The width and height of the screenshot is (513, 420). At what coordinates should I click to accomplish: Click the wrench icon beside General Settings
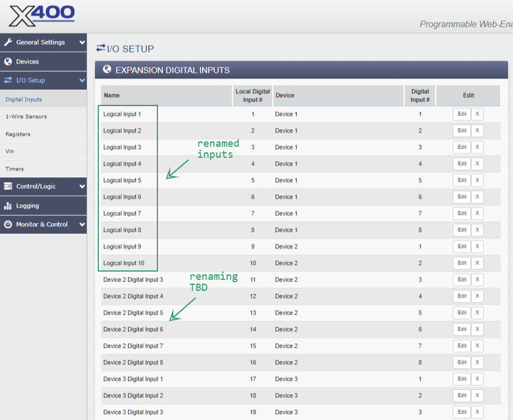click(8, 42)
